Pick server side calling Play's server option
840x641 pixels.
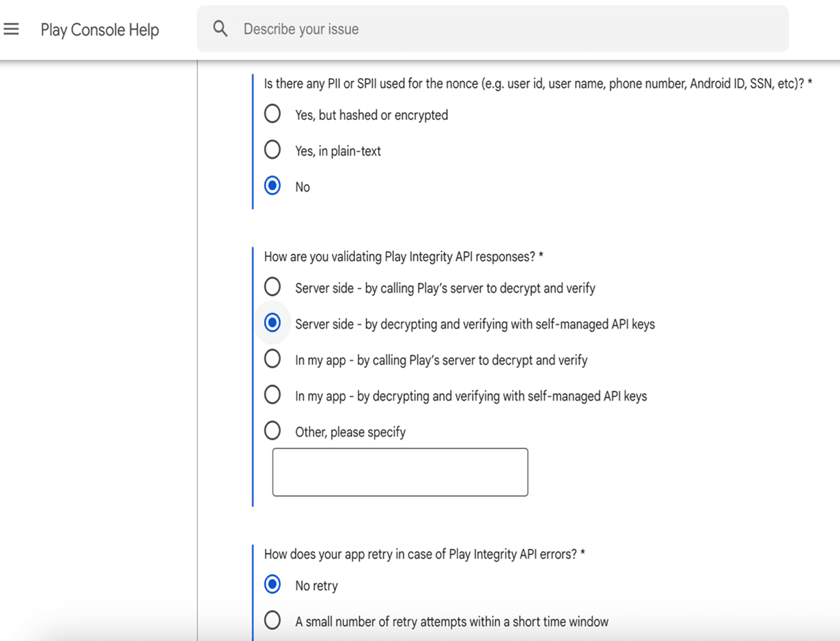tap(273, 287)
